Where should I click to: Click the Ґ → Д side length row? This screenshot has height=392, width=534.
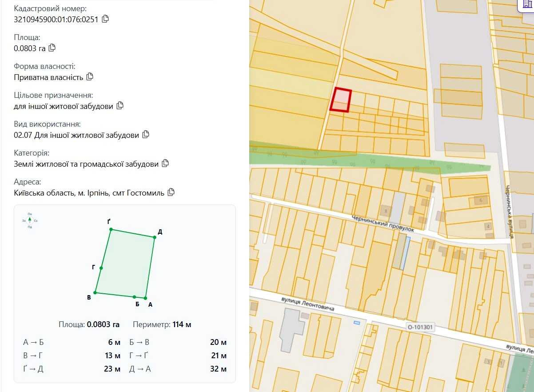point(72,369)
